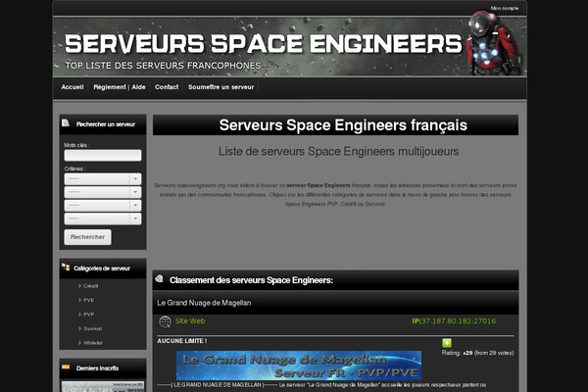Open Le Grand Nuage de Magellan title

(x=204, y=303)
